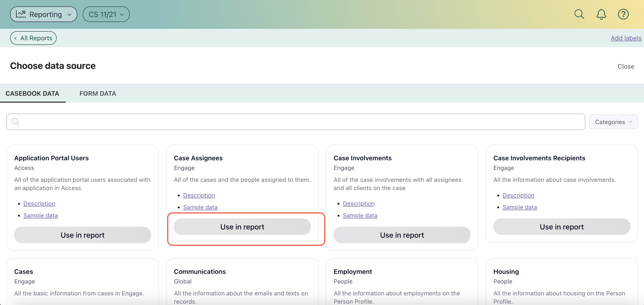Open the CS 11/21 project dropdown
Viewport: 644px width, 305px height.
tap(106, 14)
